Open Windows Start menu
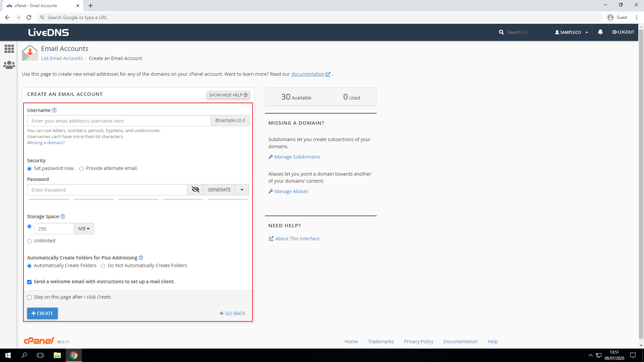 point(8,355)
